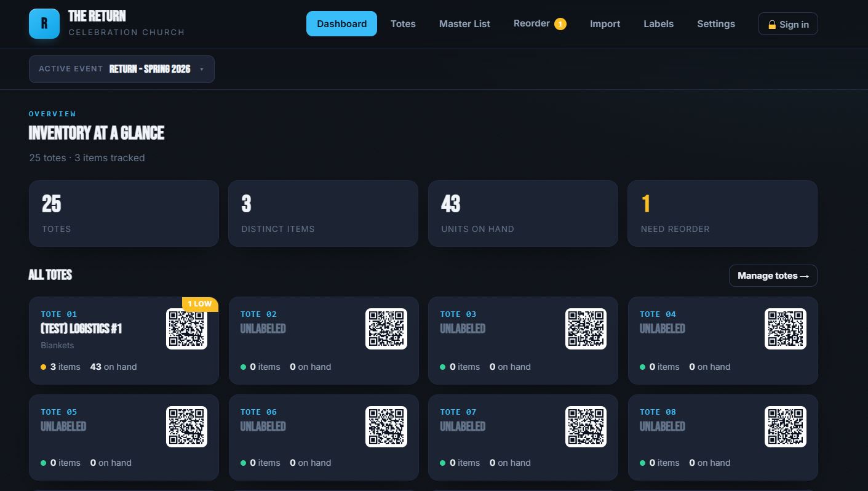This screenshot has height=491, width=868.
Task: Click the 'Inventory at a Glance' heading
Action: (97, 133)
